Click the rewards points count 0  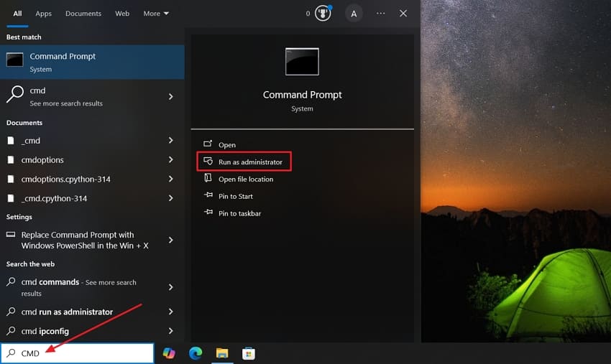point(308,14)
